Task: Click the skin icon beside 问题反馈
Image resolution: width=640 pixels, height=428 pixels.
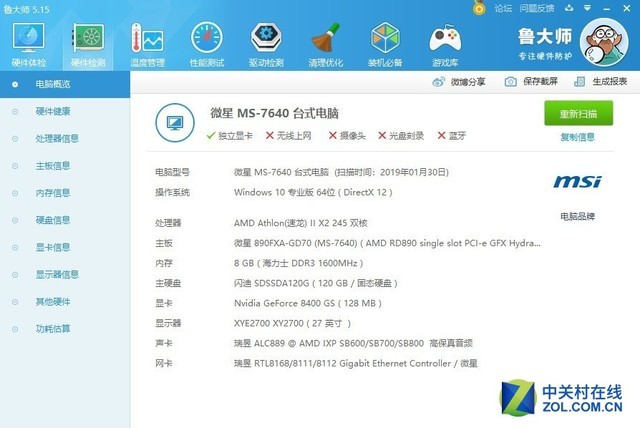Action: tap(569, 8)
